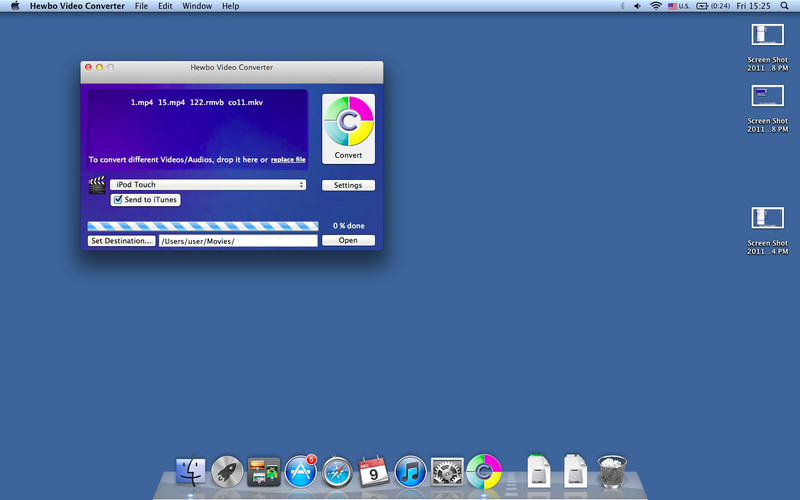Open the File menu

click(141, 6)
